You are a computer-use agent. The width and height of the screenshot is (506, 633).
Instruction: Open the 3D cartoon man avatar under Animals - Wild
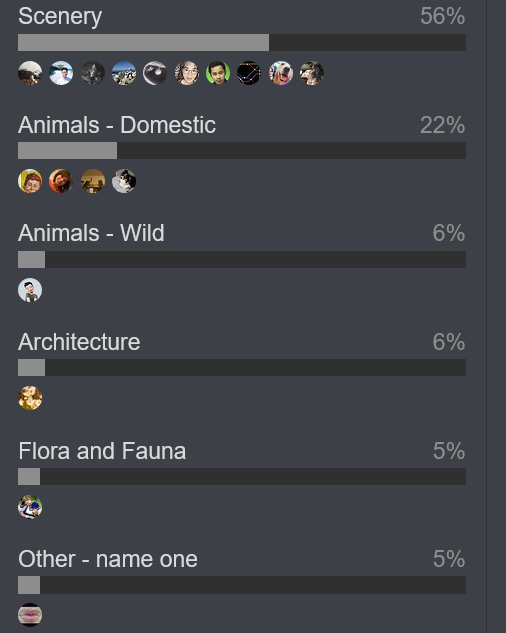tap(30, 290)
